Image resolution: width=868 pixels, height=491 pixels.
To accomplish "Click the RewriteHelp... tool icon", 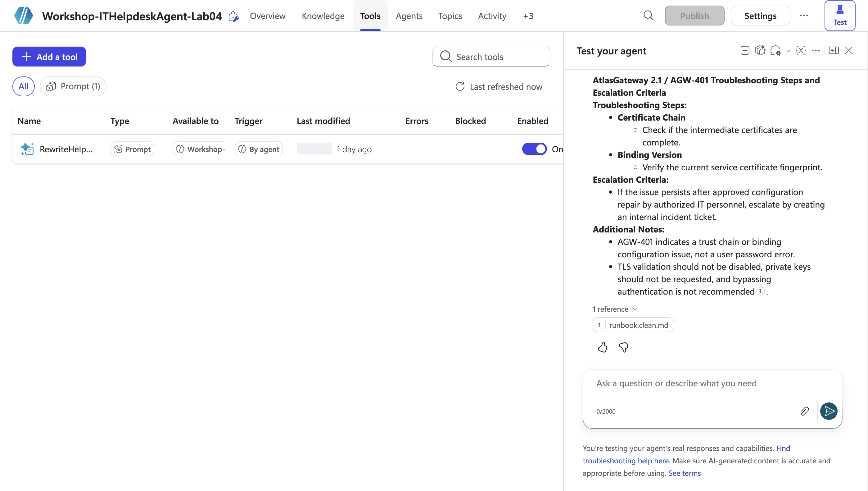I will tap(27, 149).
